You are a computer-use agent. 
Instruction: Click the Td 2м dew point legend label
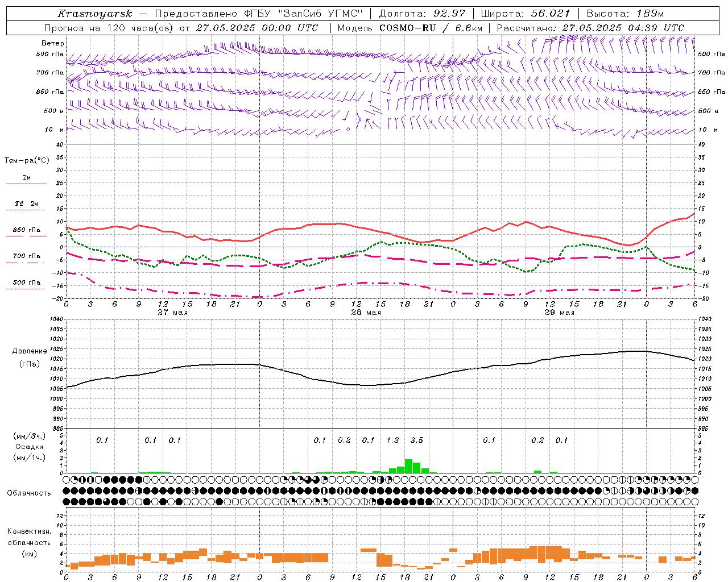pyautogui.click(x=26, y=203)
